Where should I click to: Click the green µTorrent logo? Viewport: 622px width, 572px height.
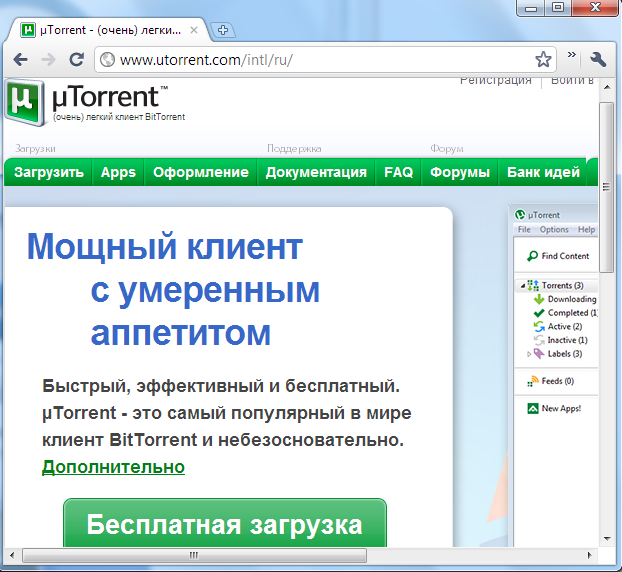click(x=25, y=102)
